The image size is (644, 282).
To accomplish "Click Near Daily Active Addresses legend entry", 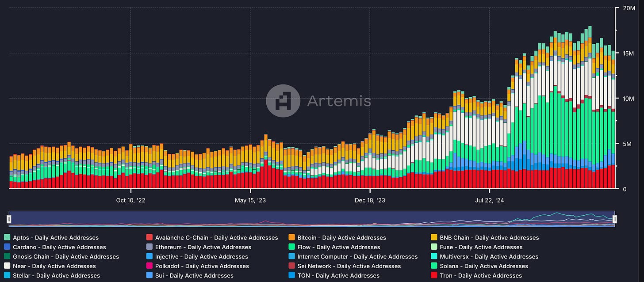I will coord(50,266).
